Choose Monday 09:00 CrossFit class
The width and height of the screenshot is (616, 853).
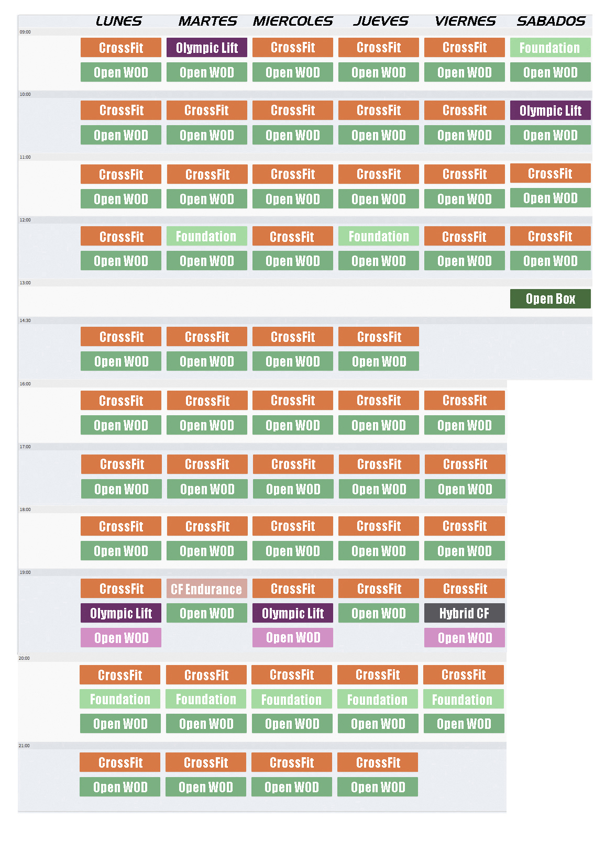click(121, 48)
